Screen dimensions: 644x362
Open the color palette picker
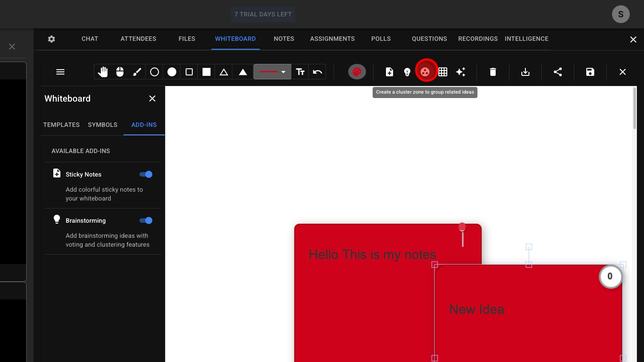357,72
